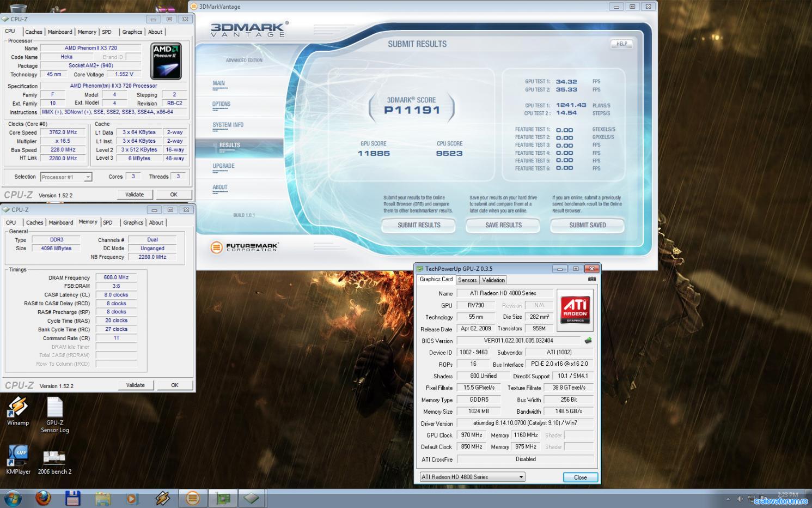Click the Submit Results button
812x508 pixels.
[x=419, y=225]
